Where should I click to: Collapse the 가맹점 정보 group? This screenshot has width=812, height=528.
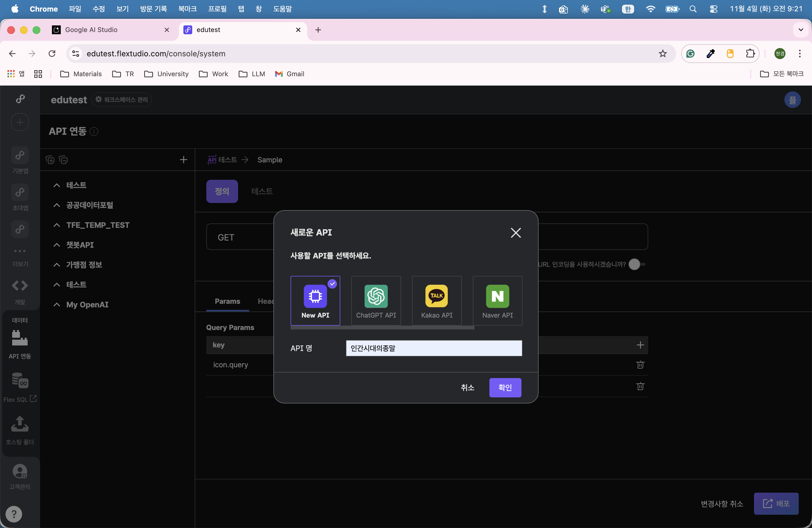click(x=57, y=265)
